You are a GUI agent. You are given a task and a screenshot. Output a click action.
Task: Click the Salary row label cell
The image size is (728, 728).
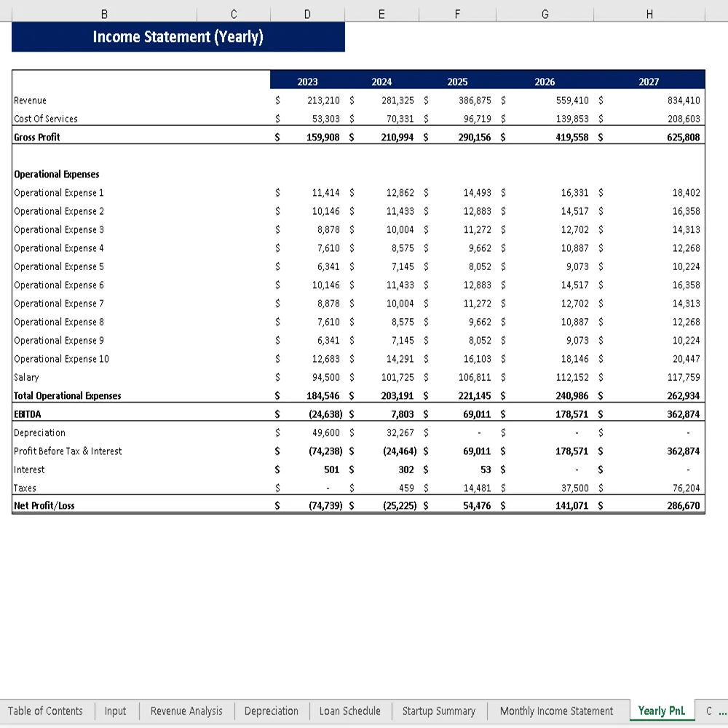(x=25, y=377)
